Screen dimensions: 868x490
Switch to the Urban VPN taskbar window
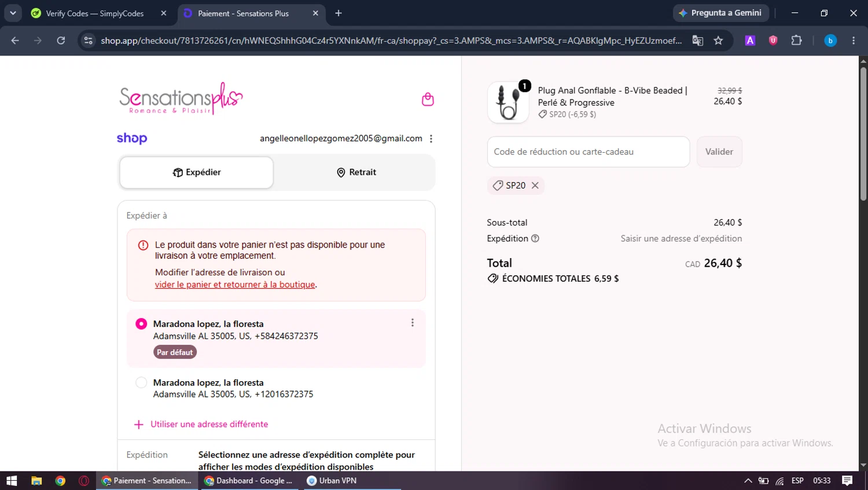(x=351, y=481)
